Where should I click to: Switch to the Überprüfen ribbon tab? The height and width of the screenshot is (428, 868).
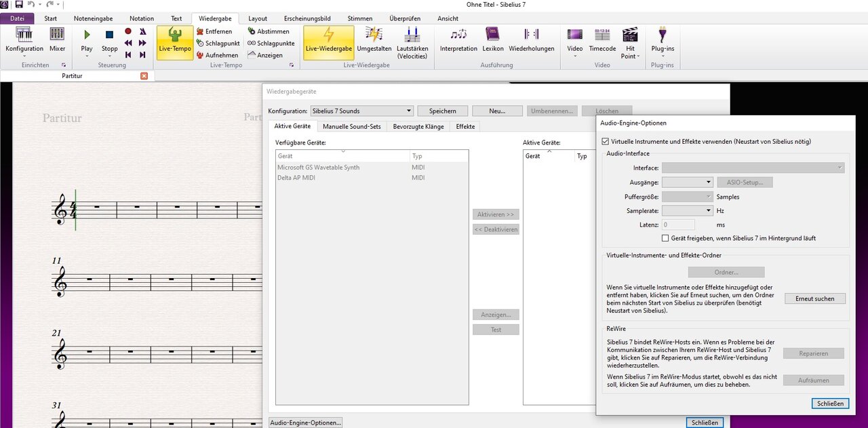(406, 18)
